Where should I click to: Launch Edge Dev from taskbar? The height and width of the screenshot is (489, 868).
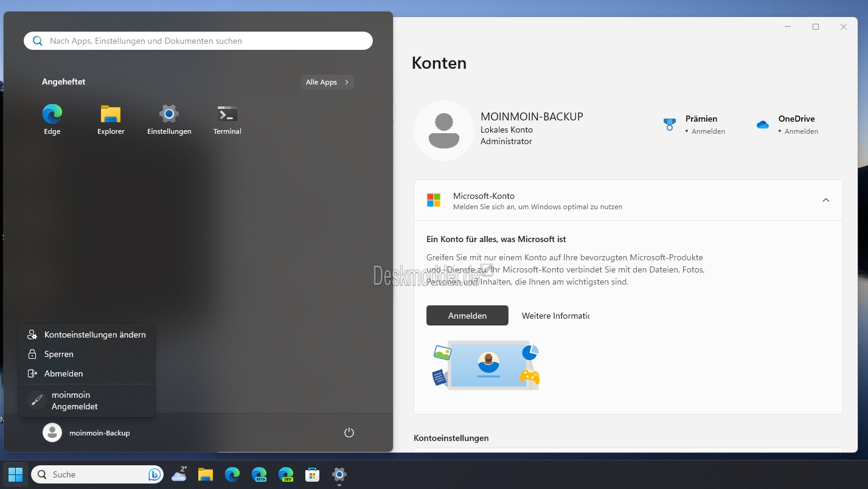(286, 474)
